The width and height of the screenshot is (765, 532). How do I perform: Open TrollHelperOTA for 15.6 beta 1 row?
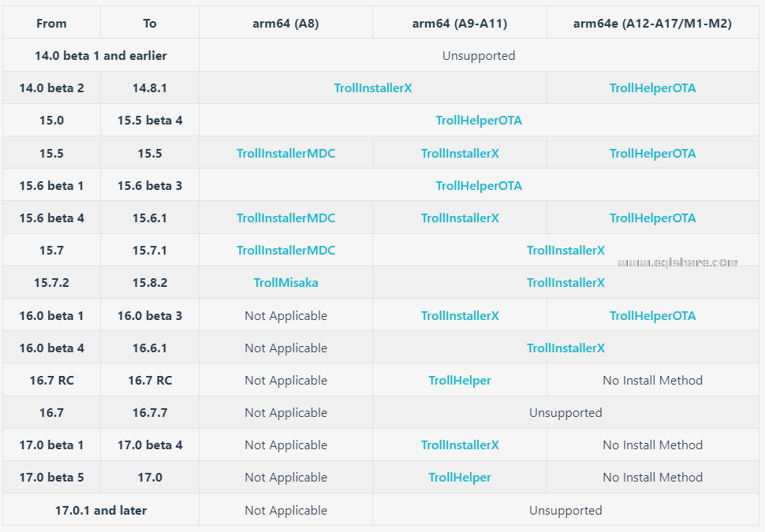[479, 186]
